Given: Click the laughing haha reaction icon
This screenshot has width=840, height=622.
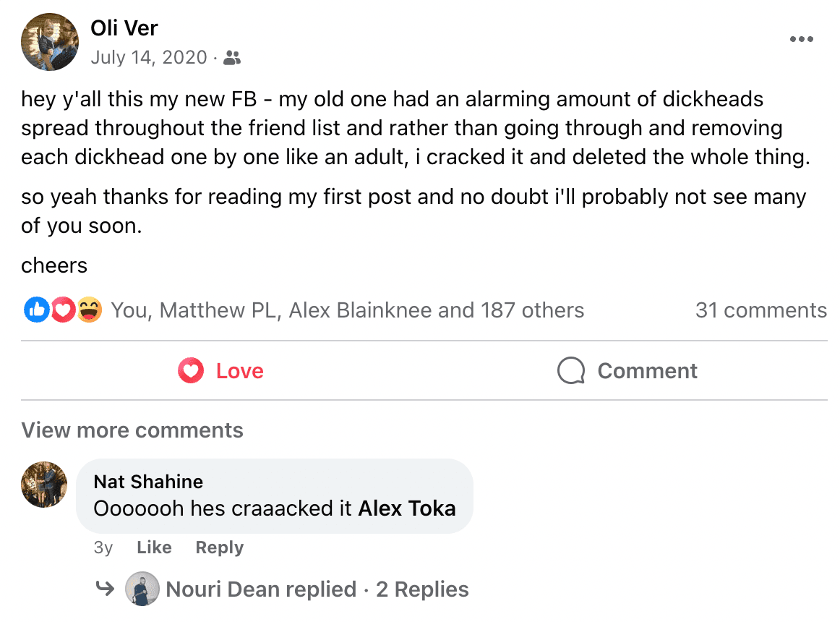Looking at the screenshot, I should coord(89,310).
